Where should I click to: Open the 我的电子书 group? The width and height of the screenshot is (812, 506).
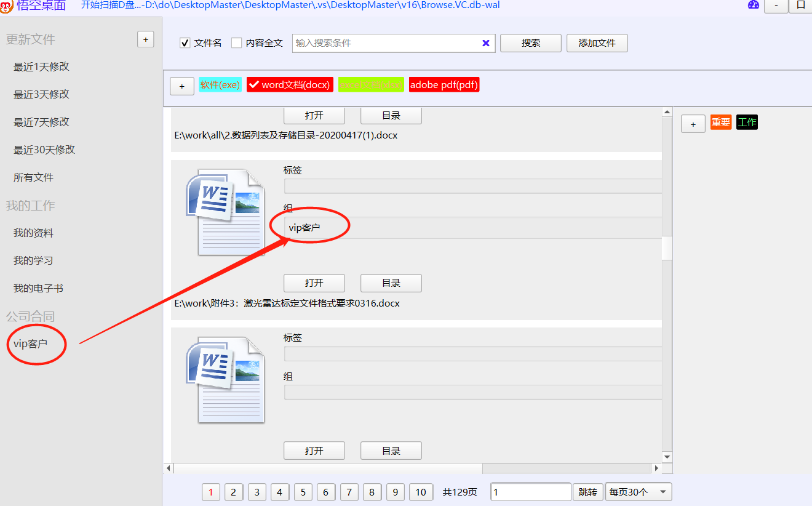(x=38, y=288)
